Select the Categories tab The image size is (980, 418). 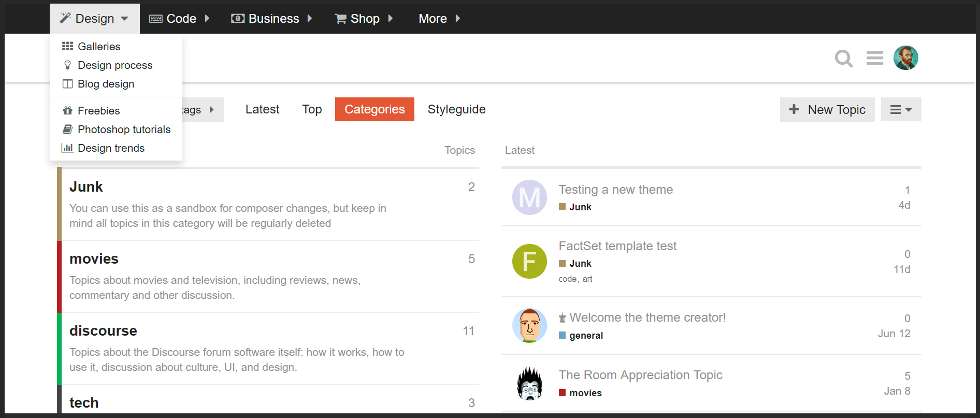point(374,109)
